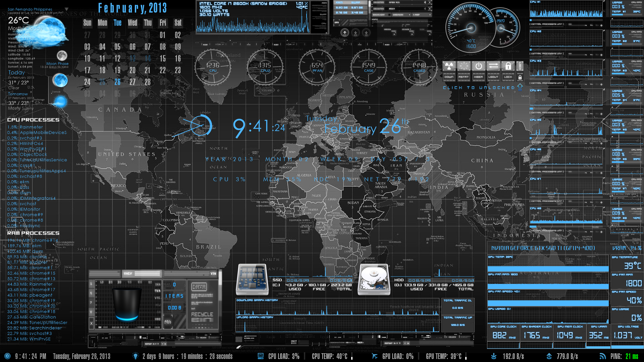Click arrow beside Open 411 selection

coord(425,2)
